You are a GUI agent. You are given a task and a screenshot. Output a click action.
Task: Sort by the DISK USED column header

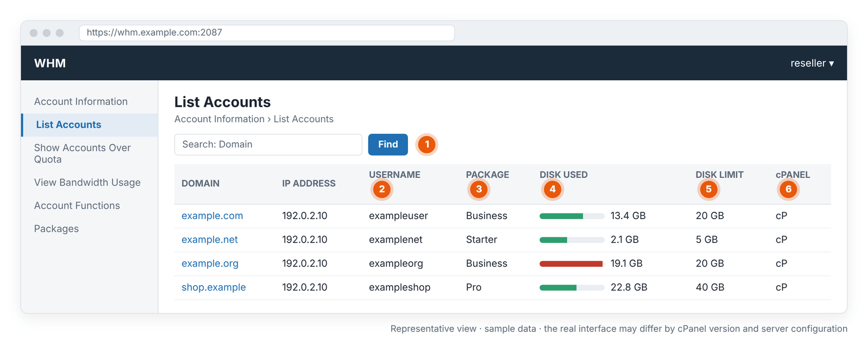coord(564,175)
